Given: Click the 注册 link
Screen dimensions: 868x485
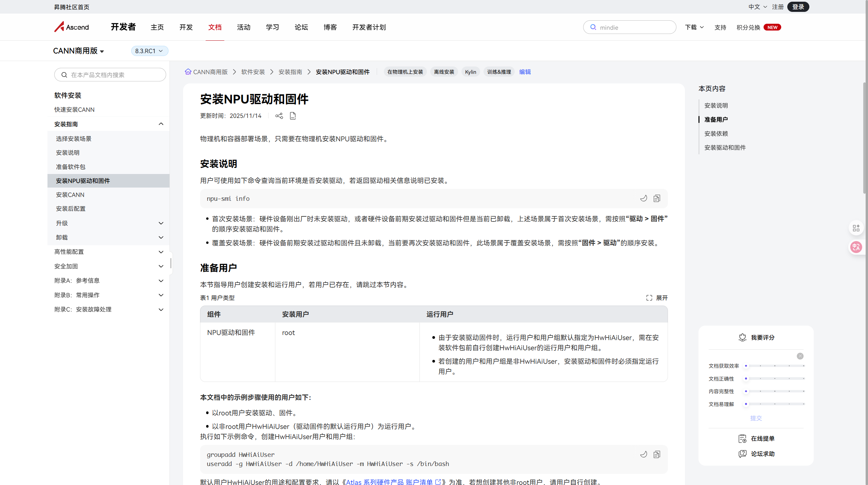Looking at the screenshot, I should coord(778,7).
